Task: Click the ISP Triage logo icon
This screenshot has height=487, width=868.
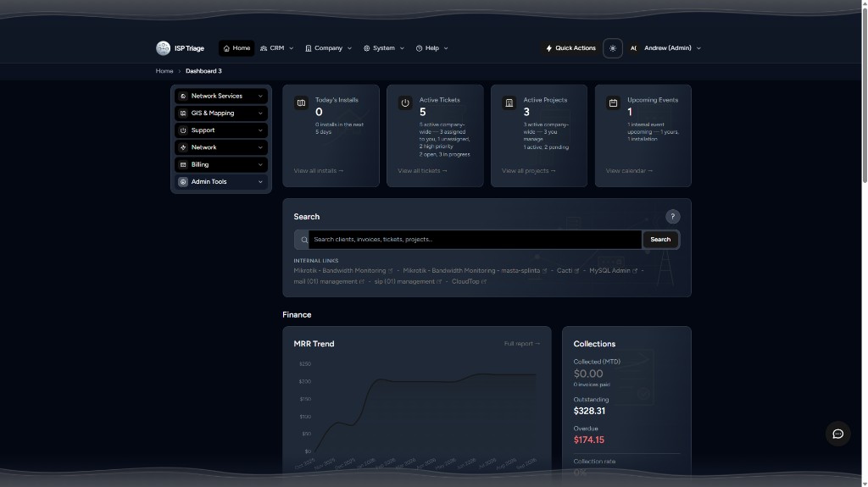Action: tap(163, 48)
